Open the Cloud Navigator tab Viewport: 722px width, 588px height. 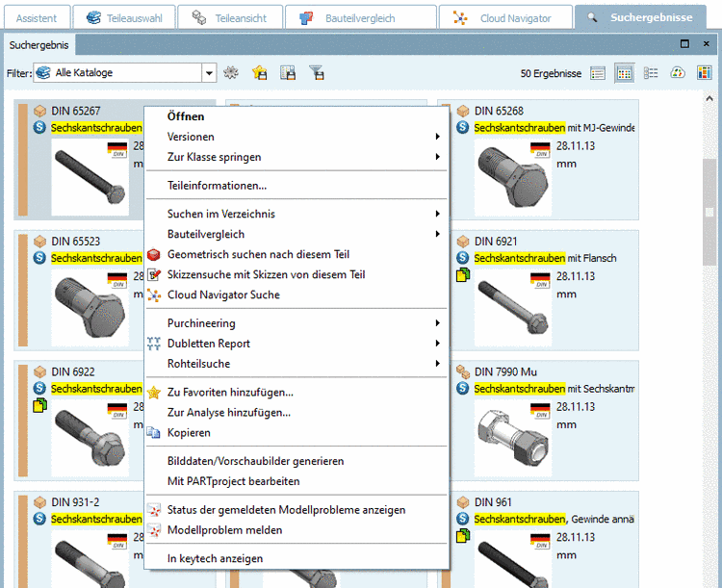pyautogui.click(x=505, y=18)
